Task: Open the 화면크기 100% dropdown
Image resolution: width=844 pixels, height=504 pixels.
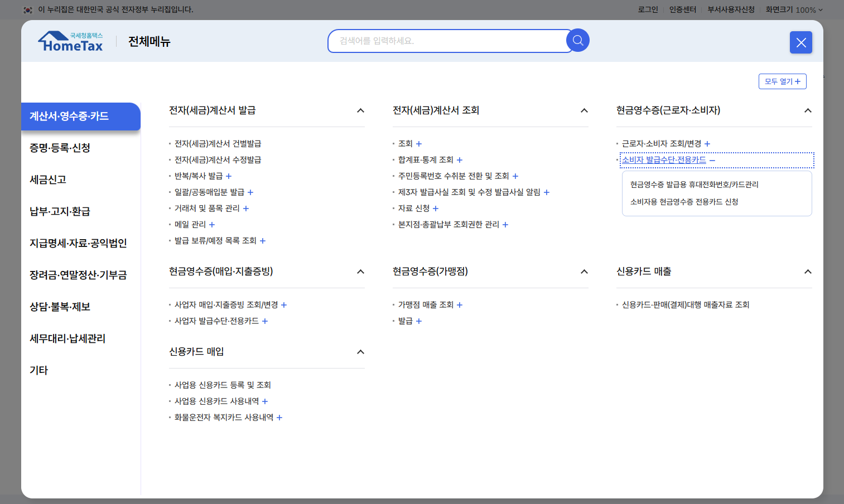Action: pos(792,9)
